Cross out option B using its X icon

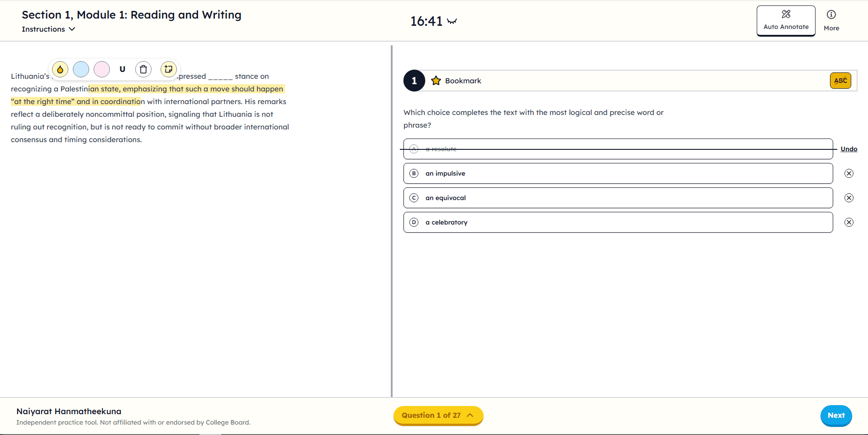[x=849, y=173]
